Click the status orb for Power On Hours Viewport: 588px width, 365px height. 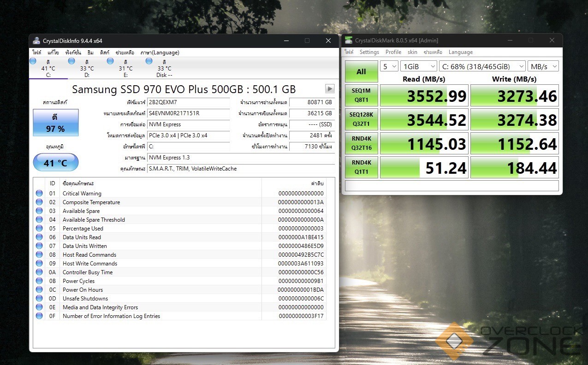click(x=39, y=290)
